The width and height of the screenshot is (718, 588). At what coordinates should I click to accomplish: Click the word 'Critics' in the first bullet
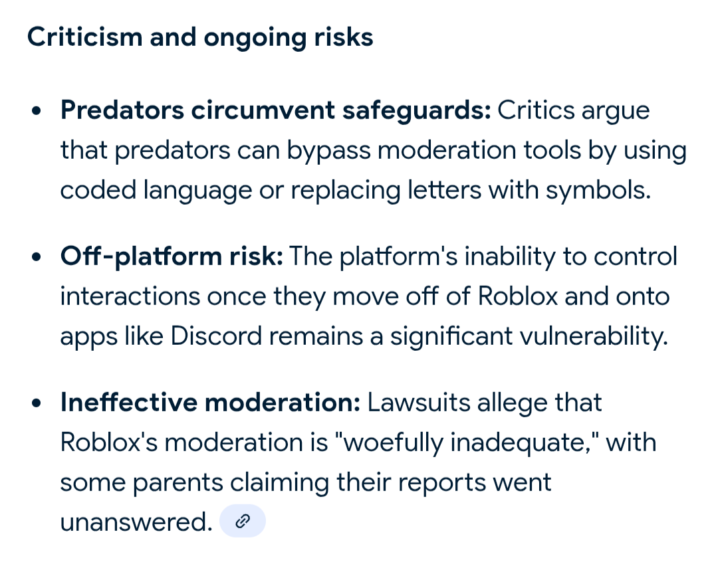pyautogui.click(x=535, y=110)
